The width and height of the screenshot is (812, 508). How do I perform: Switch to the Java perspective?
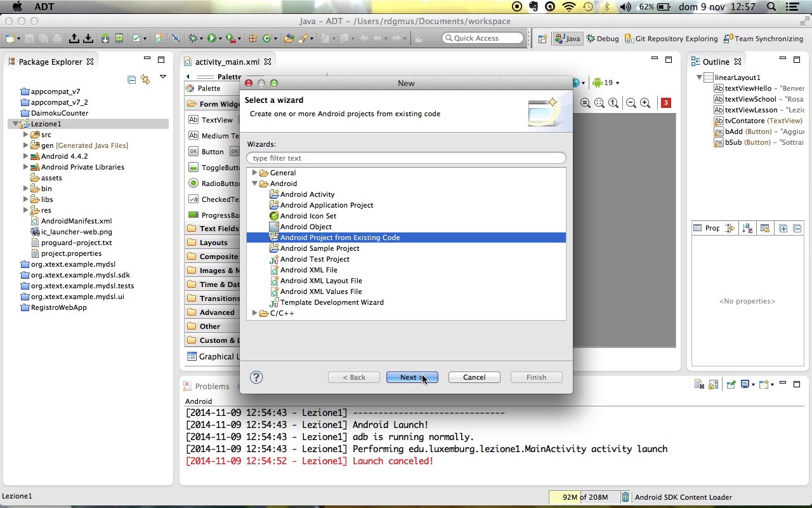click(x=567, y=39)
